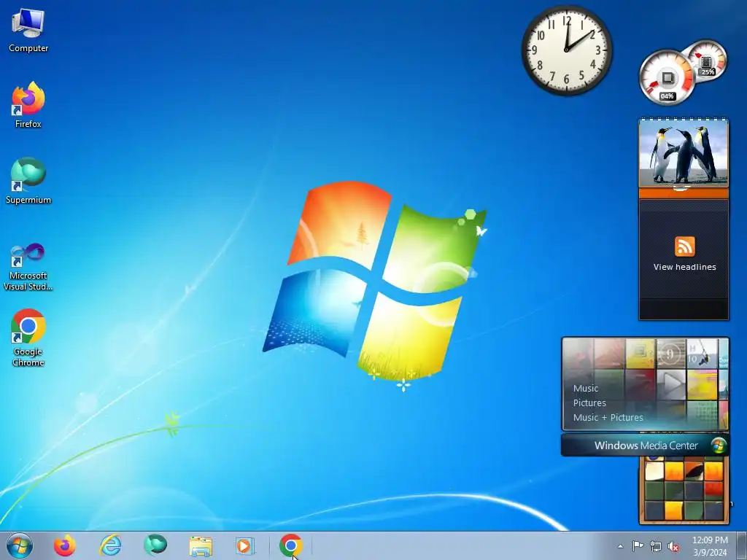Click the Picture Puzzle gadget board

[684, 491]
